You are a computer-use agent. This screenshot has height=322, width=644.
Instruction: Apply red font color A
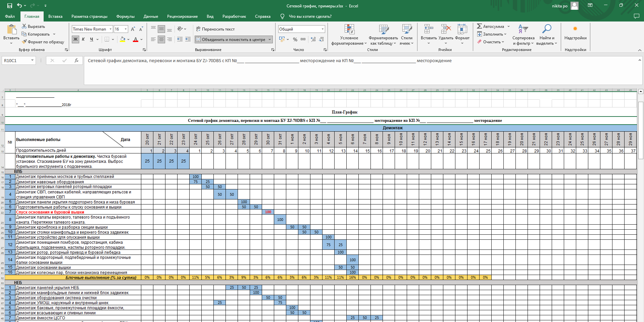(x=136, y=39)
